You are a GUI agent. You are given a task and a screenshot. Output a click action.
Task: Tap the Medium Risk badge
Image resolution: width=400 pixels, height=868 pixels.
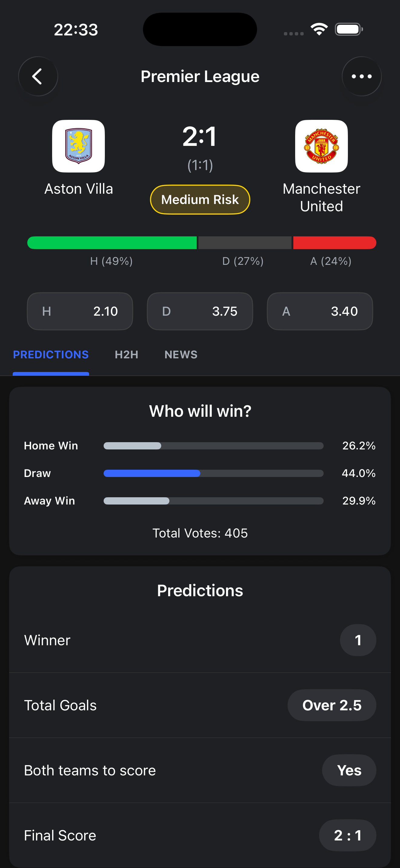point(200,199)
